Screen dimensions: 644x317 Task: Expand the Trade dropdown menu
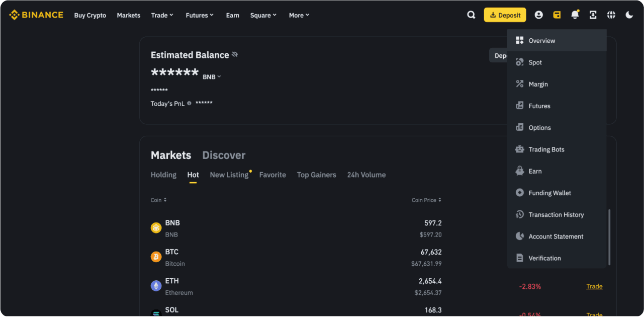point(162,15)
